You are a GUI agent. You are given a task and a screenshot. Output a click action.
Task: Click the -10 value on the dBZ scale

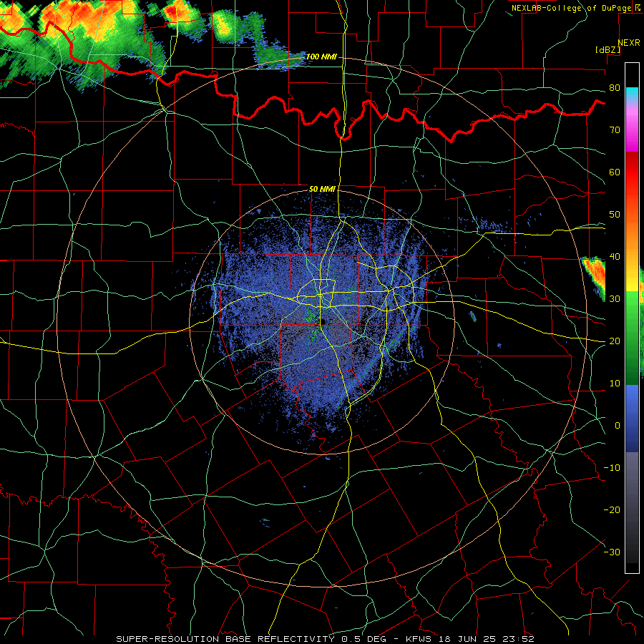coord(612,468)
